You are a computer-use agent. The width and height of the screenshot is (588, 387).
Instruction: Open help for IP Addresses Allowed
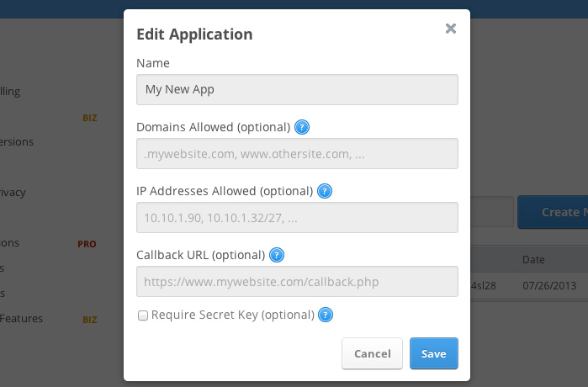326,191
